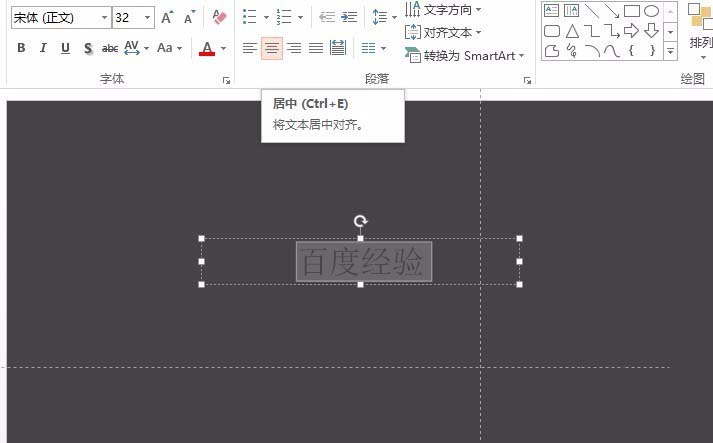
Task: Select the elbow connector shape
Action: [592, 31]
